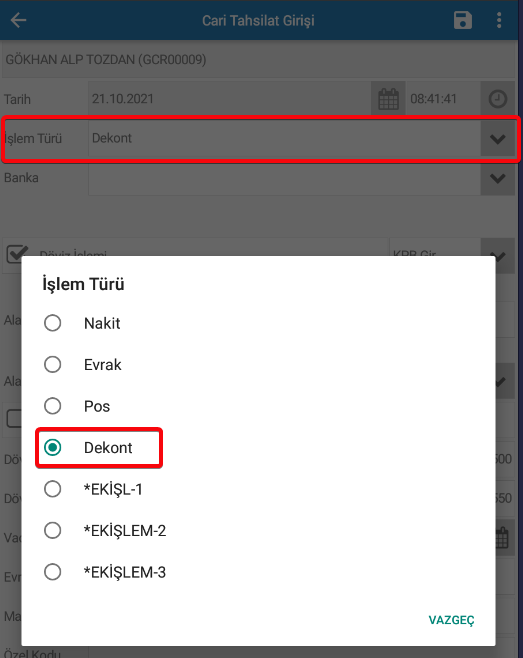Save the entry with the floppy disk icon
Screen dimensions: 523x658
(463, 20)
